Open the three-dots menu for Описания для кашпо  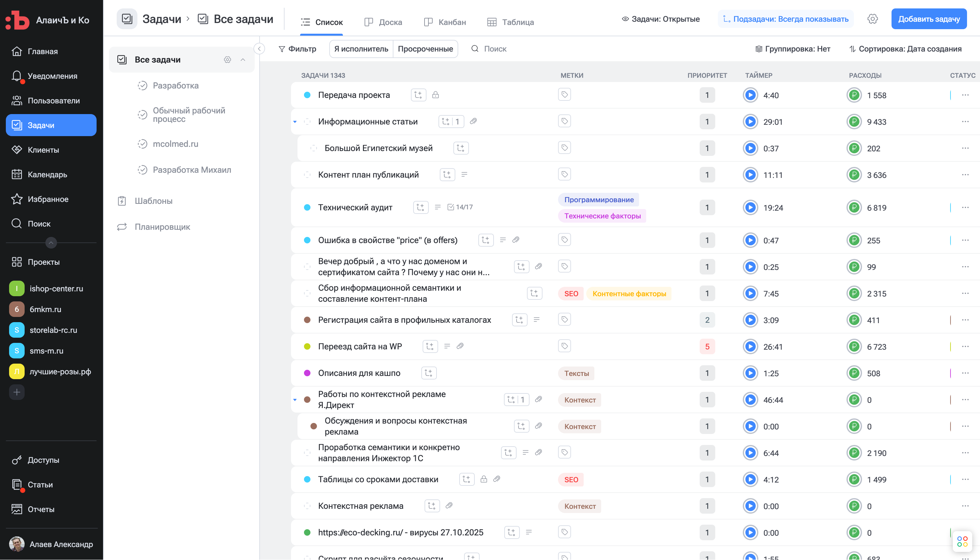point(965,373)
